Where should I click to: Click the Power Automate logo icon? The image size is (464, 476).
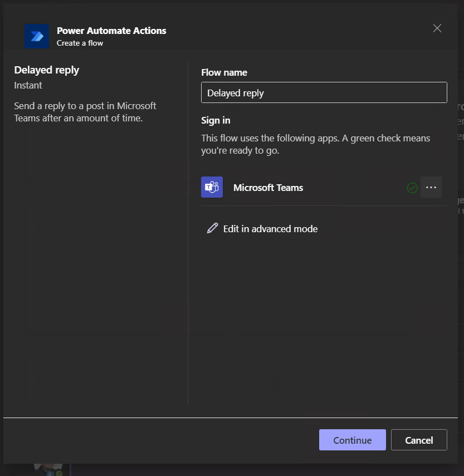[37, 36]
